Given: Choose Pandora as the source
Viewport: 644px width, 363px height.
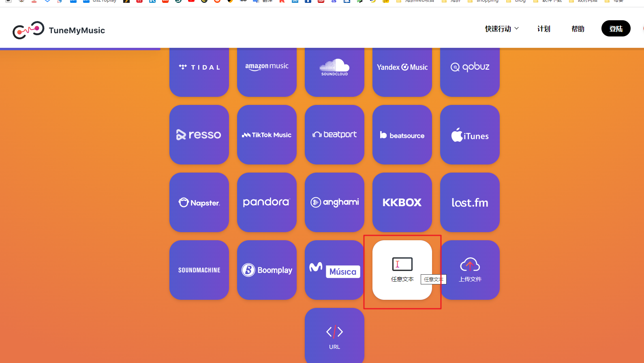Looking at the screenshot, I should (267, 202).
